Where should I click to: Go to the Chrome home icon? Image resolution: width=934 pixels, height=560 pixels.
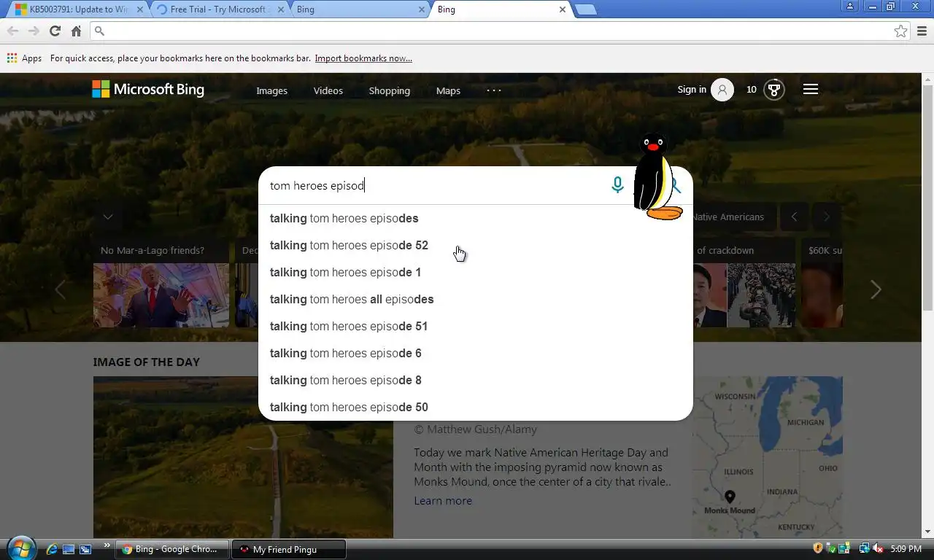pos(76,31)
